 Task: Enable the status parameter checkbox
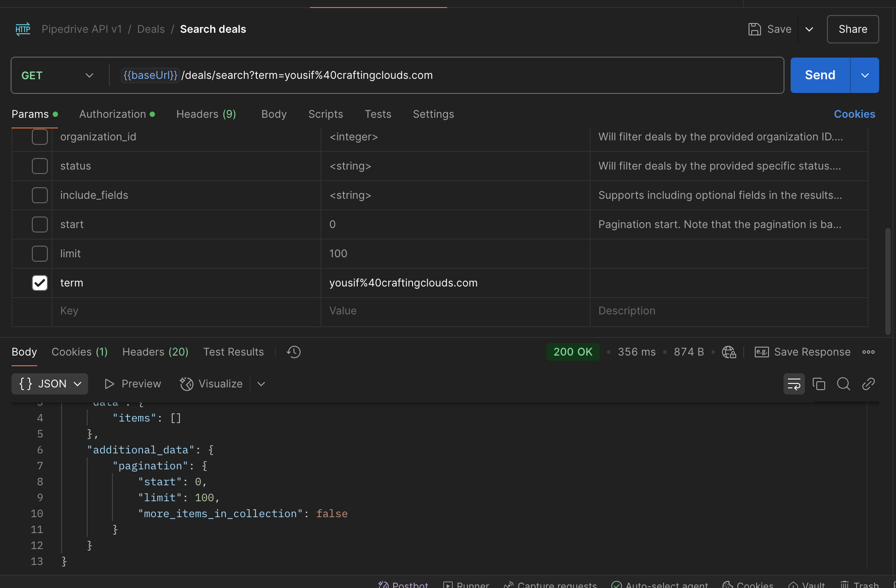point(40,166)
